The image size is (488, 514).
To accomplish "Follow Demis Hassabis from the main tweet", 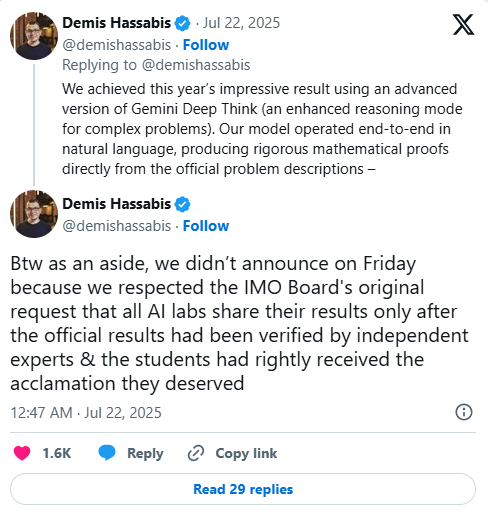I will point(206,226).
